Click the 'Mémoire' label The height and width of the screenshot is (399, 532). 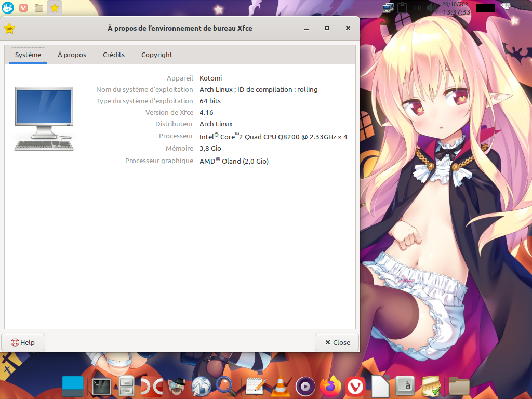[x=179, y=149]
